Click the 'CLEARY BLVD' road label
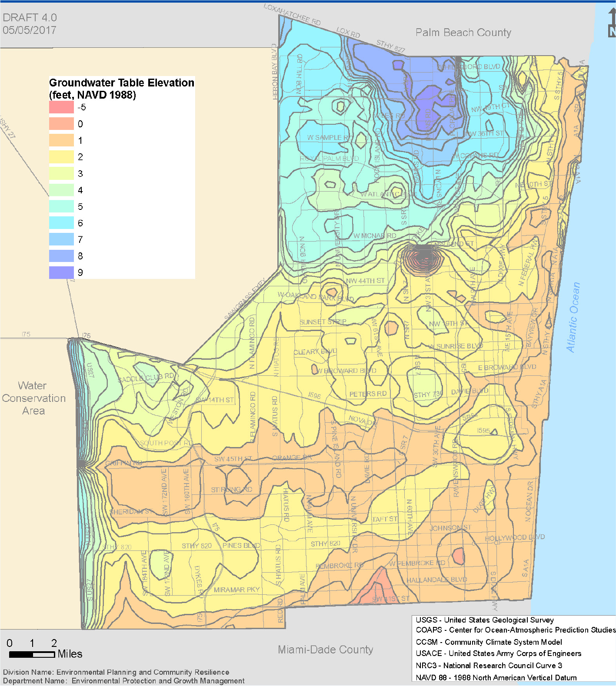Viewport: 616px width, 686px height. [x=315, y=351]
